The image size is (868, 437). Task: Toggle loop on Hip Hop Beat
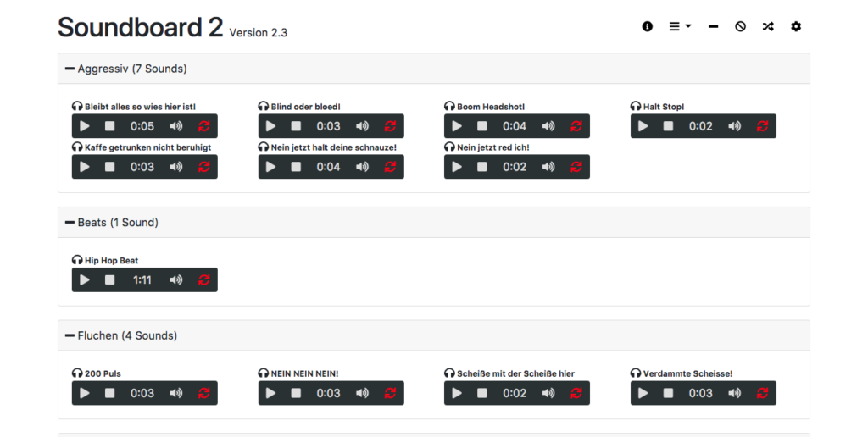pyautogui.click(x=203, y=280)
